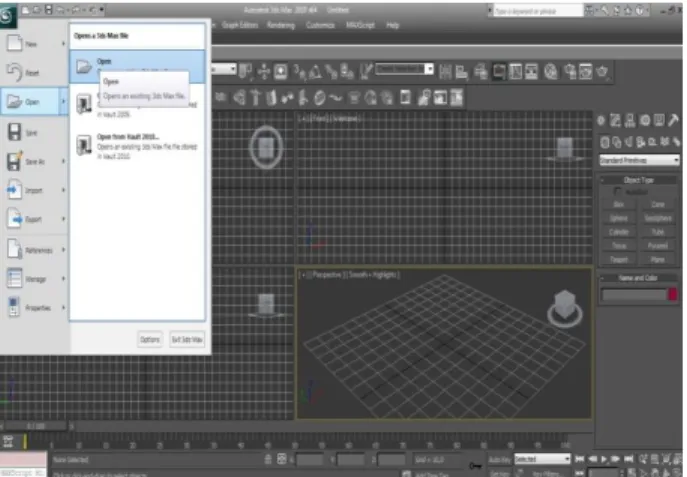Select the Lights category icon
The image size is (687, 477).
tap(629, 142)
